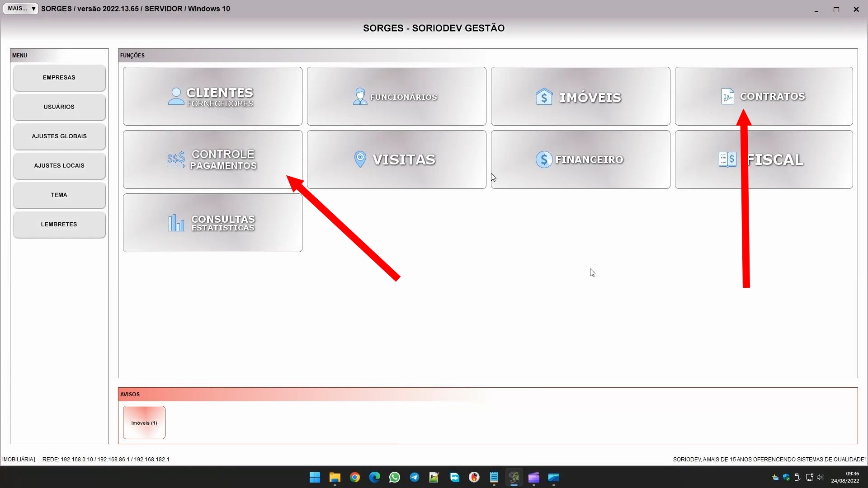This screenshot has width=868, height=488.
Task: Expand the MAIS... dropdown
Action: pyautogui.click(x=21, y=9)
